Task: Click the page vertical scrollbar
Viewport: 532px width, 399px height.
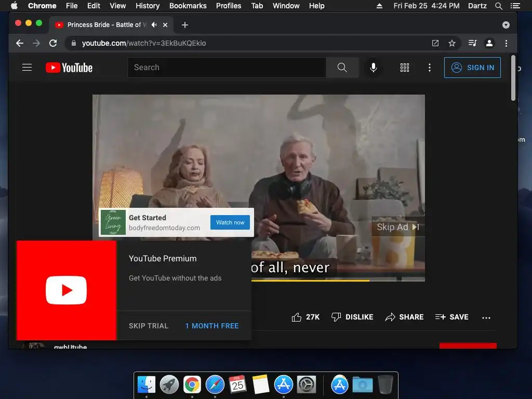Action: tap(513, 78)
